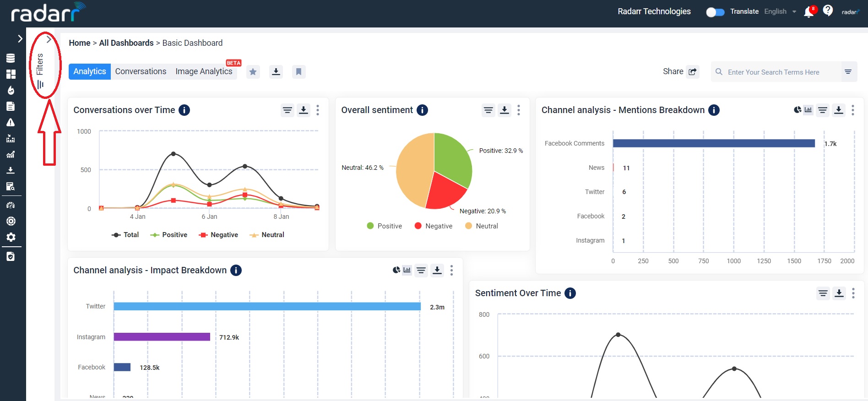This screenshot has height=401, width=868.
Task: Open filter for Conversations over Time widget
Action: coord(287,110)
